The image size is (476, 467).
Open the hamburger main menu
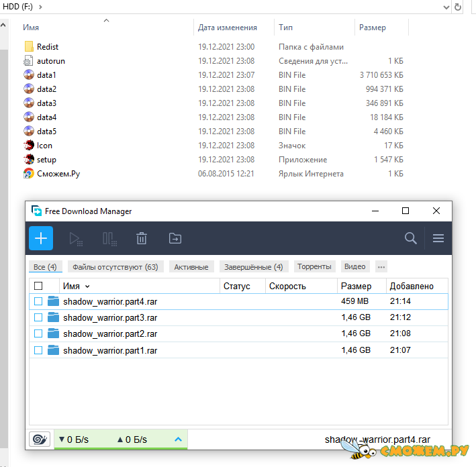click(438, 238)
